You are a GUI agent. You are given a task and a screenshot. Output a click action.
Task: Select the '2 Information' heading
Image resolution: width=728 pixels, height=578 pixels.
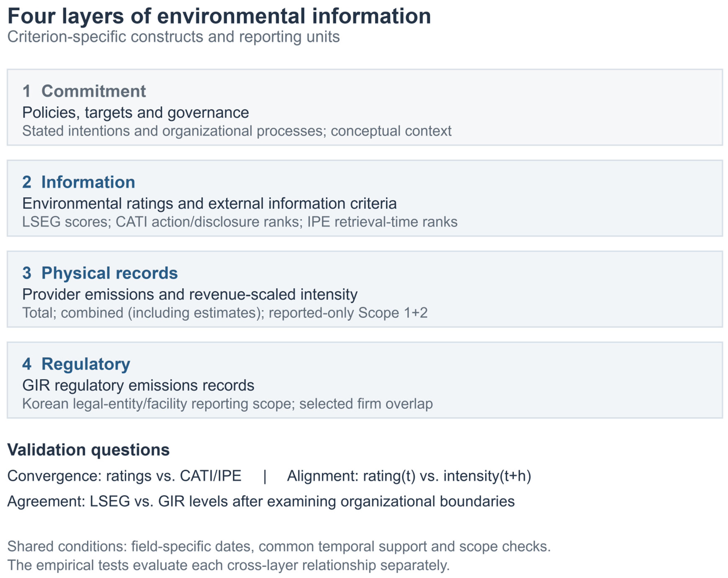79,182
